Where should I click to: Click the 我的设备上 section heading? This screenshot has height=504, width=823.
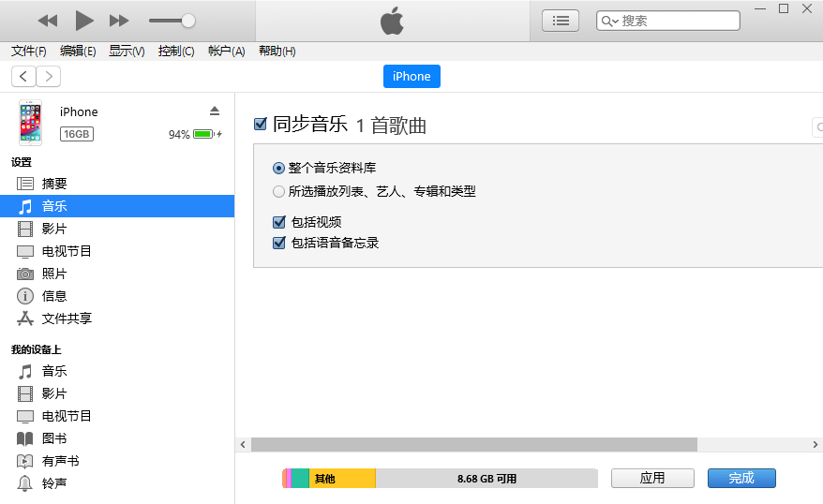coord(37,349)
